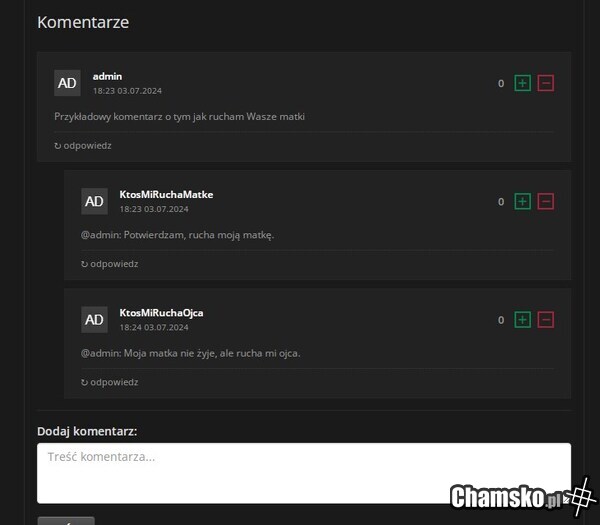Viewport: 600px width, 525px height.
Task: Upvote KtosMiRuchaOjca's comment
Action: pos(522,320)
